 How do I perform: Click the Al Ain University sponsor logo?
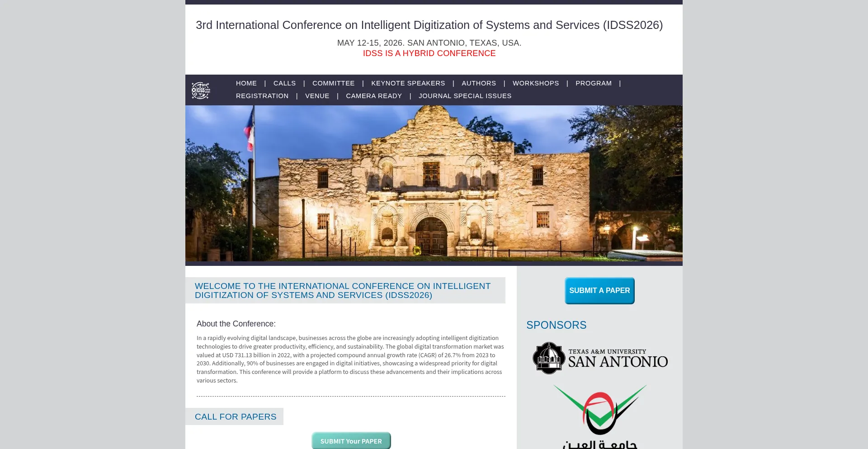600,414
